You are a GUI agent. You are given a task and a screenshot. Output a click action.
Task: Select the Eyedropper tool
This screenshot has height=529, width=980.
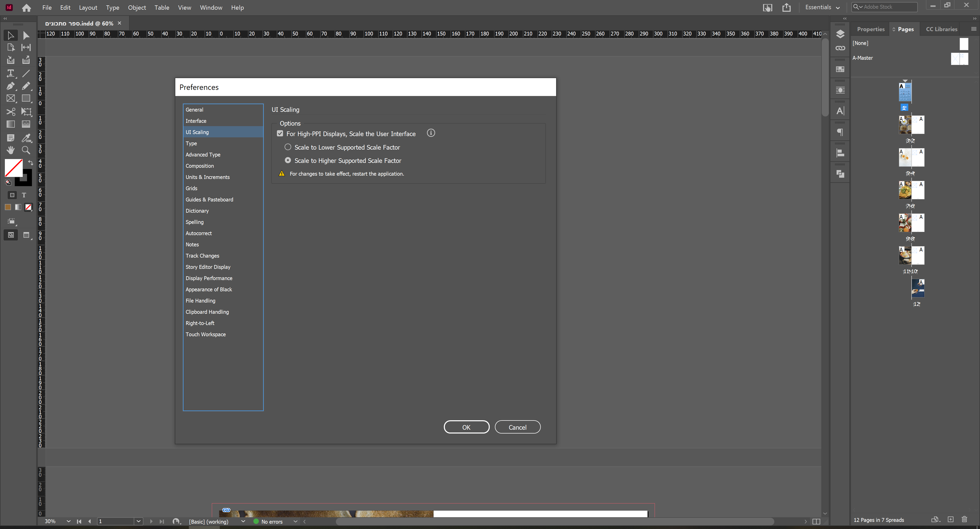26,138
